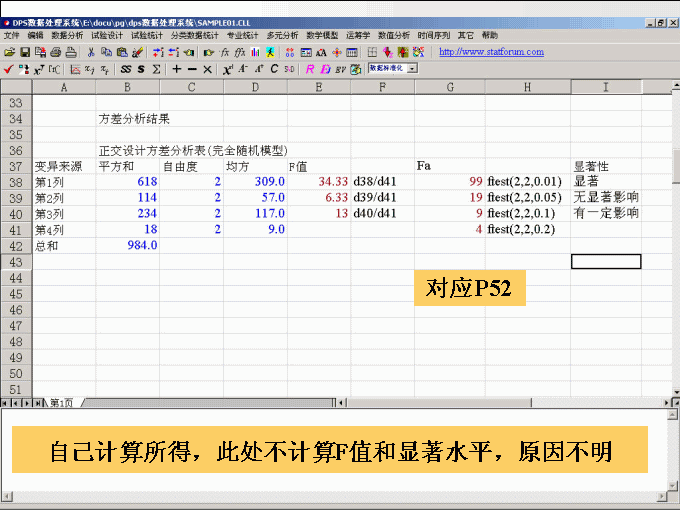Open the www.statforum.com link

coord(491,52)
